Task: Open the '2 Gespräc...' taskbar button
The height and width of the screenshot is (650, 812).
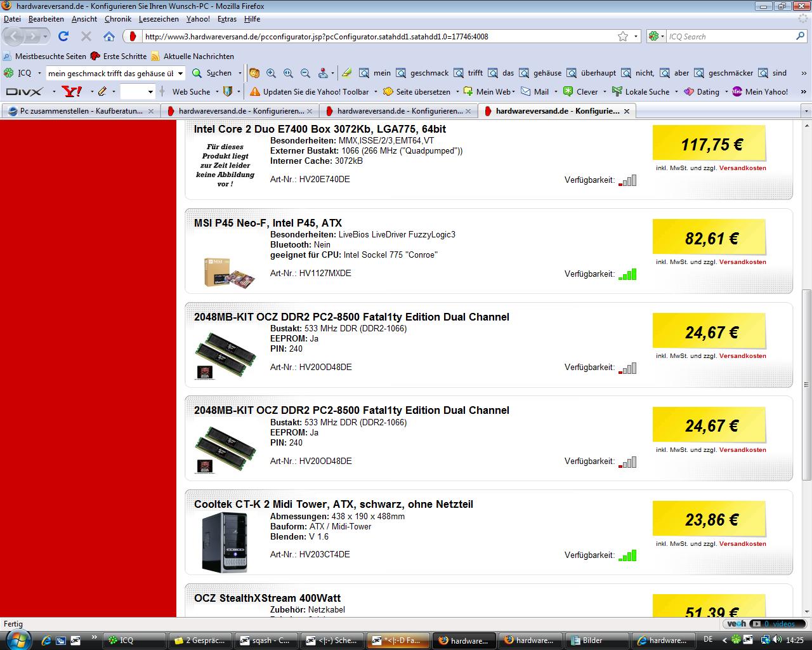Action: pyautogui.click(x=199, y=640)
